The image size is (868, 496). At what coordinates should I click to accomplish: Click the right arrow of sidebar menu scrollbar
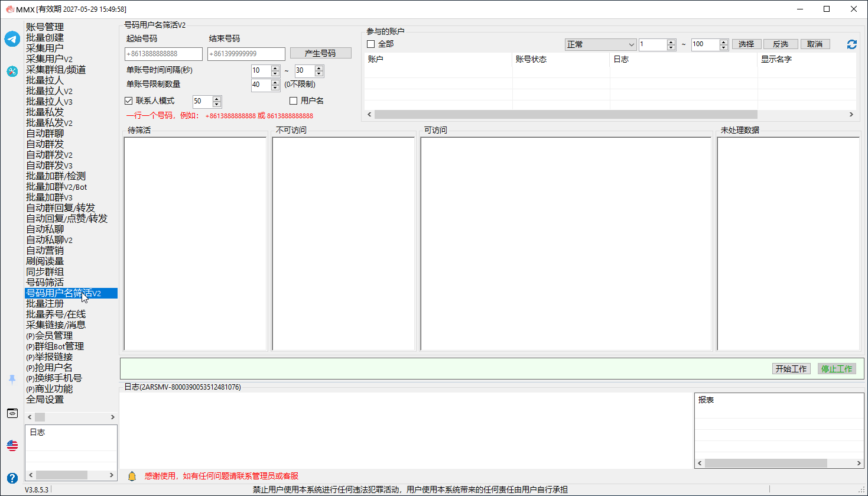coord(113,417)
